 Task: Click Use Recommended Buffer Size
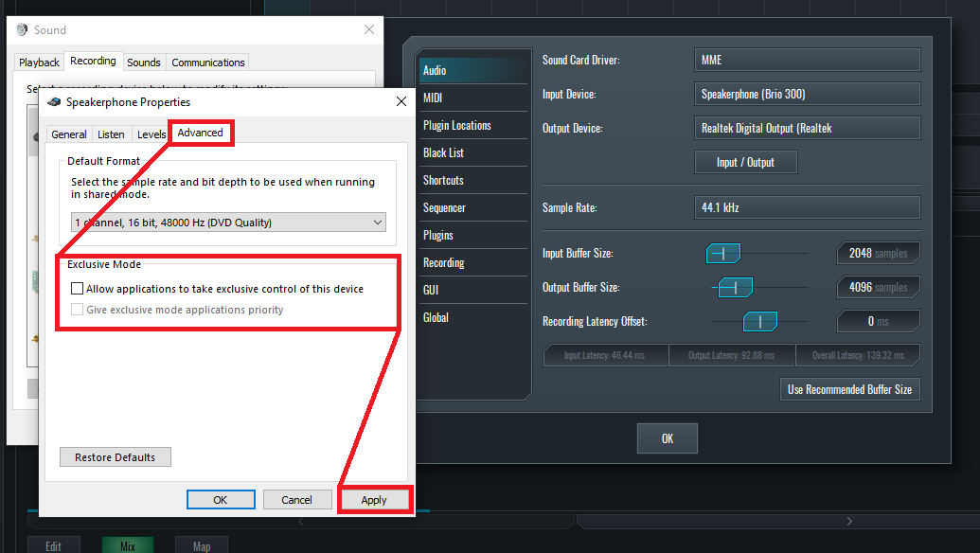pyautogui.click(x=849, y=389)
